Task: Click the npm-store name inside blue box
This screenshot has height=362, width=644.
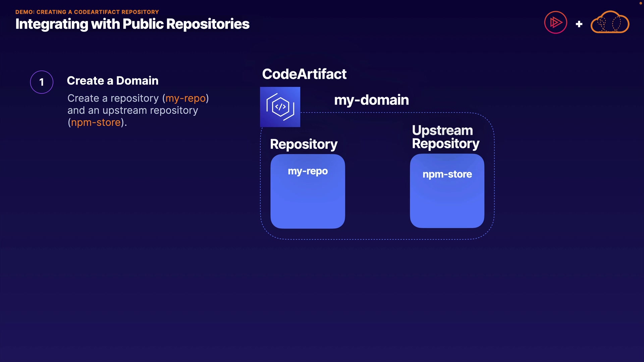Action: (447, 174)
